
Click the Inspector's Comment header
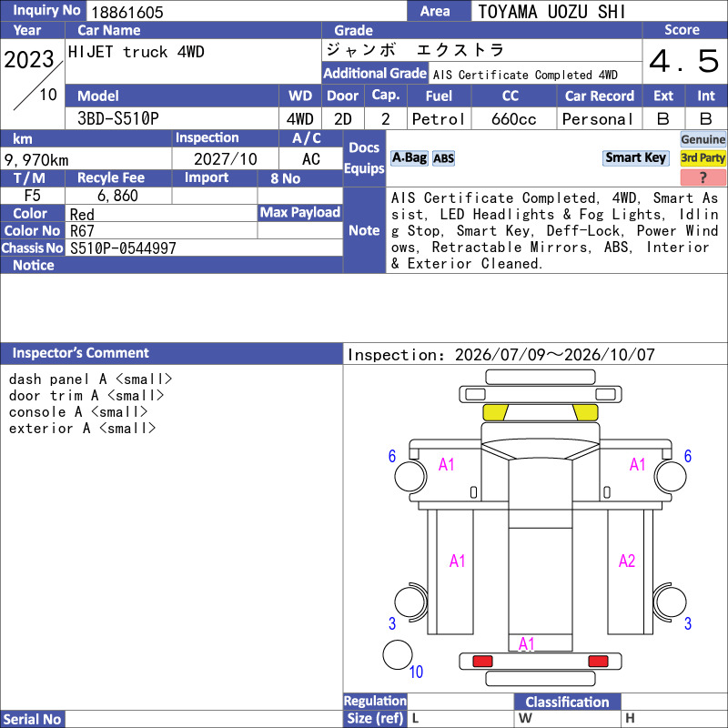pyautogui.click(x=171, y=353)
